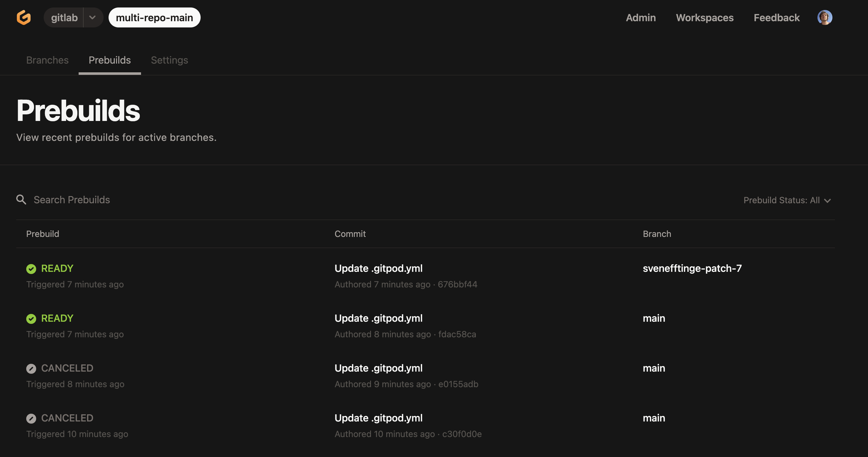Click main branch in e0155adb row
Screen dimensions: 868x457
click(x=654, y=368)
